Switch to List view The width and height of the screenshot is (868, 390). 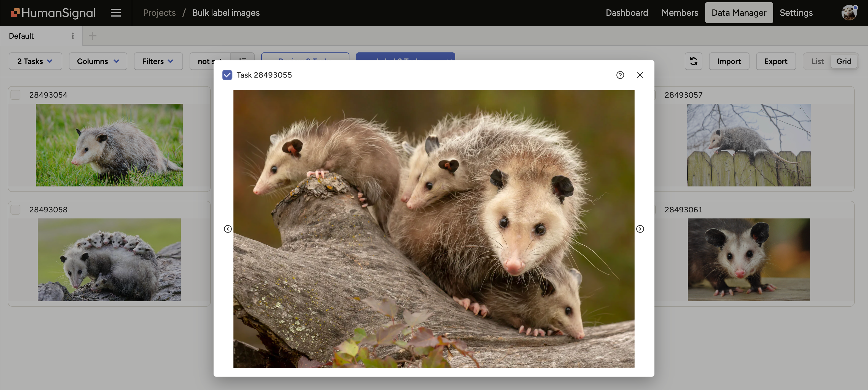(x=817, y=61)
